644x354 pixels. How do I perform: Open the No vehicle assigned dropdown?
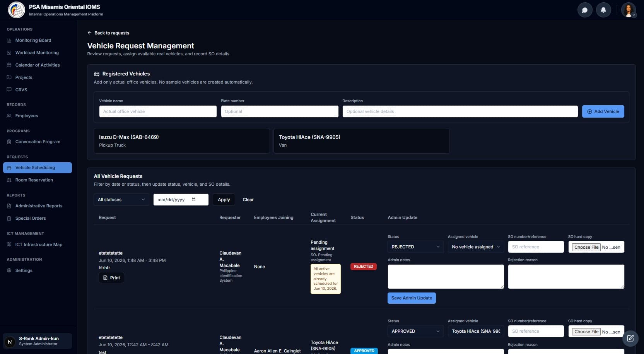[x=476, y=247]
